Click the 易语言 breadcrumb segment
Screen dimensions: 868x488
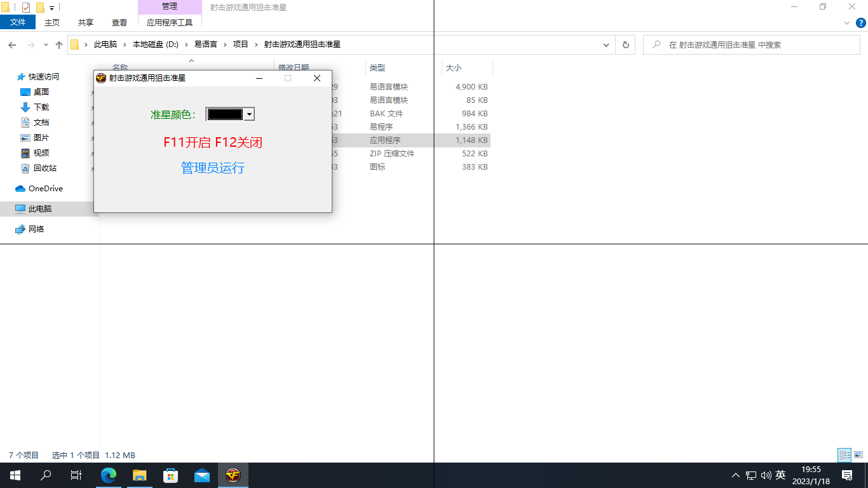205,45
